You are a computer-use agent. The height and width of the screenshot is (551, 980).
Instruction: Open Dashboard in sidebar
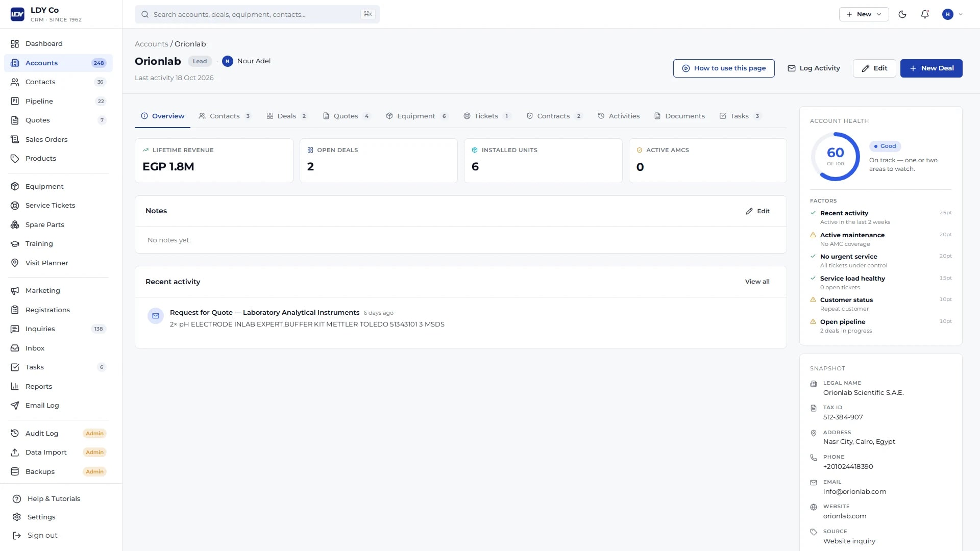coord(58,44)
